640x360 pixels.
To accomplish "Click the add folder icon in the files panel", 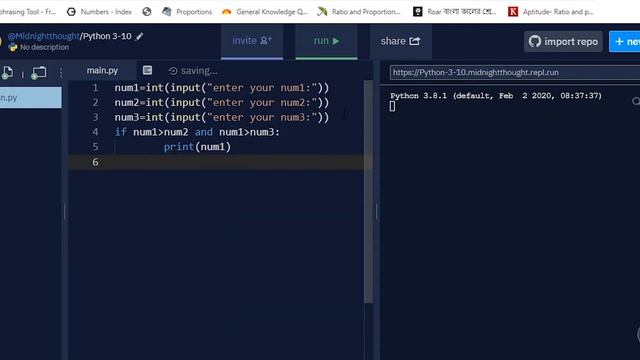I will 39,73.
